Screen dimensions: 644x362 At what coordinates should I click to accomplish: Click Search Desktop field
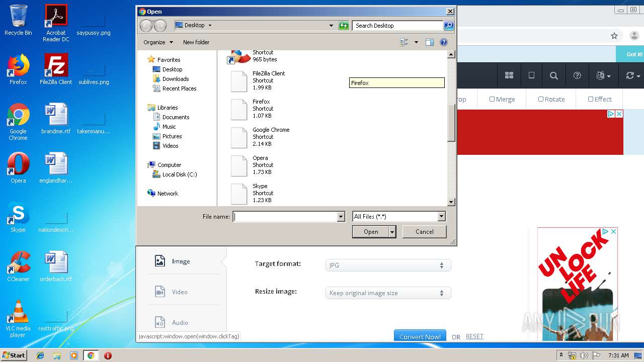coord(398,26)
